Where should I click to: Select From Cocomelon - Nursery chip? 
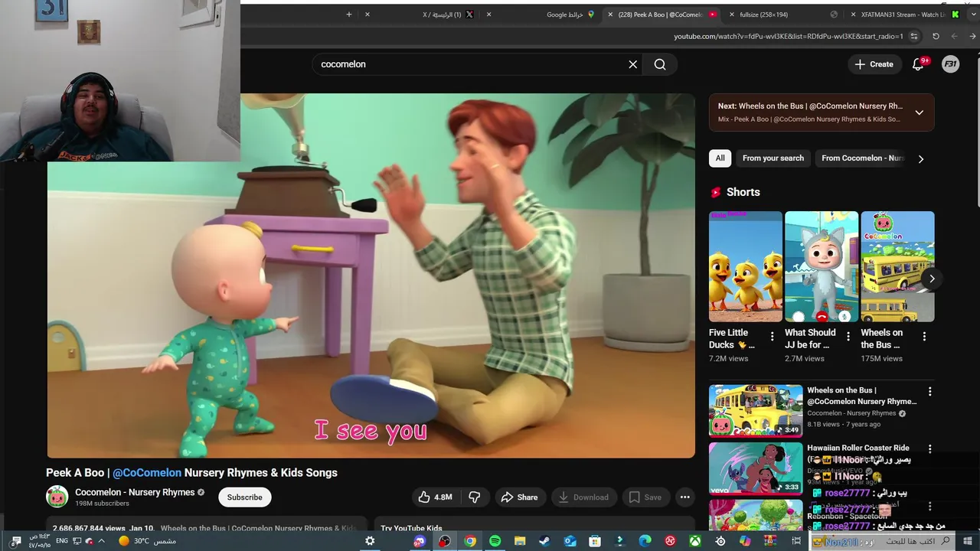tap(863, 158)
